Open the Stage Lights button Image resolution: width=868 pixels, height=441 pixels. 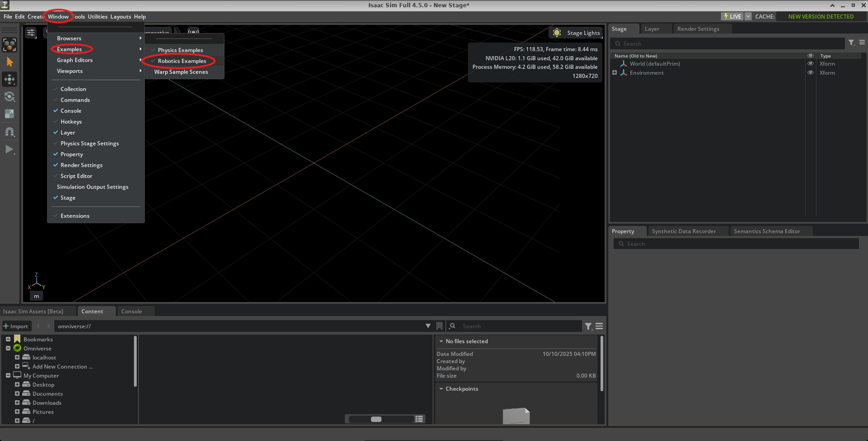coord(577,33)
